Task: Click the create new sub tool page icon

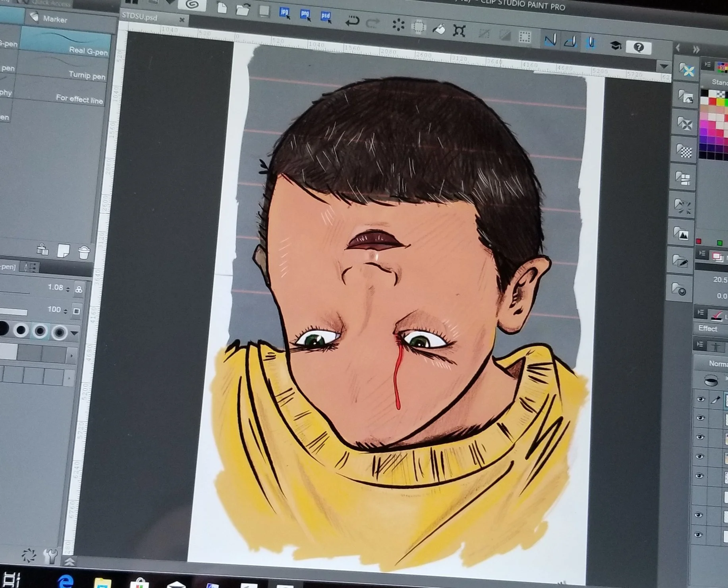Action: pos(64,251)
